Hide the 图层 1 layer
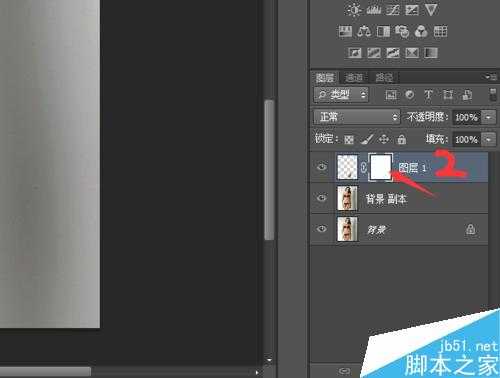Screen dimensions: 500x378 322,166
